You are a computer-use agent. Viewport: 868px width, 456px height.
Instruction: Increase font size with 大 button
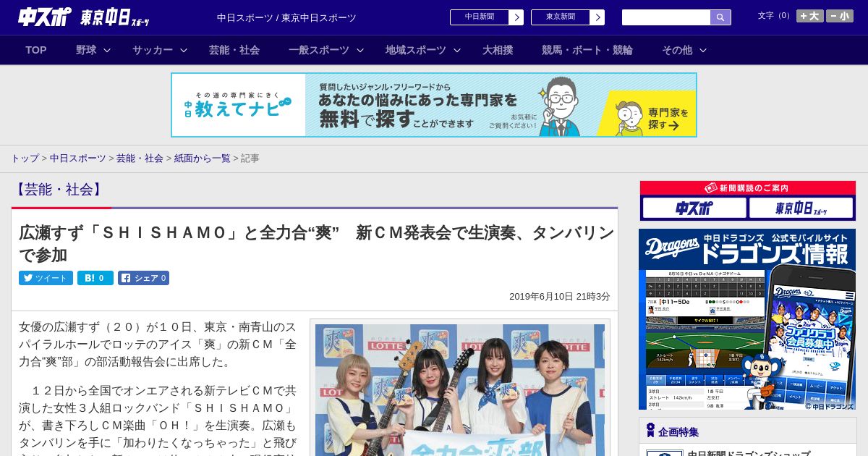point(809,16)
